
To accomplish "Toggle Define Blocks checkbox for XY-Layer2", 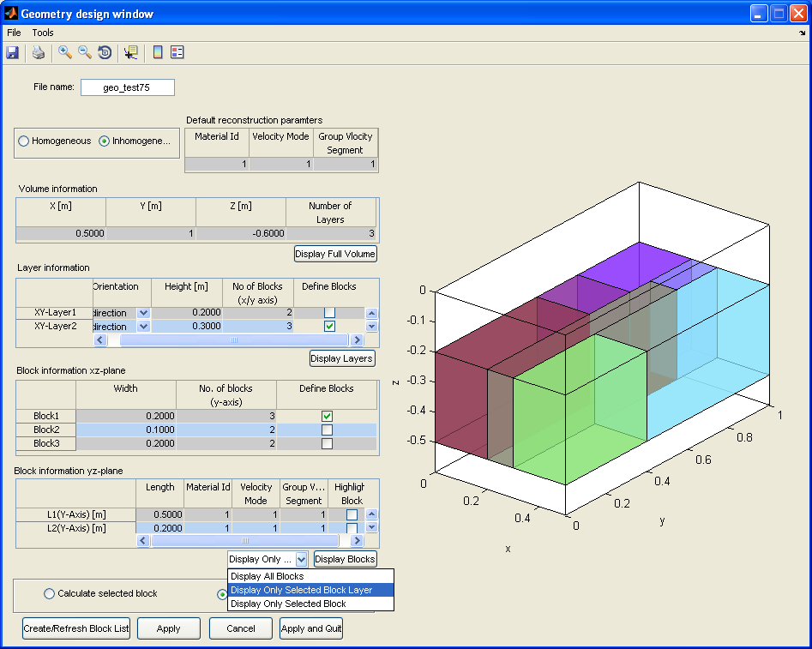I will (329, 327).
